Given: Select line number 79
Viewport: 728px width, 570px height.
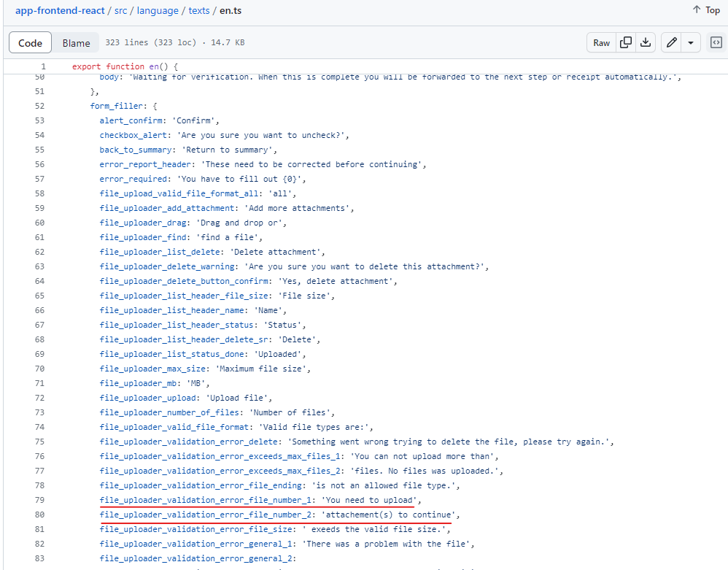Looking at the screenshot, I should [x=39, y=500].
